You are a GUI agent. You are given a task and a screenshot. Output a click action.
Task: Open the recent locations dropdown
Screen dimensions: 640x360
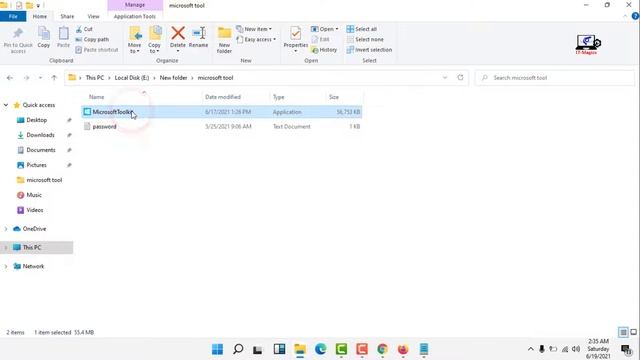coord(40,78)
